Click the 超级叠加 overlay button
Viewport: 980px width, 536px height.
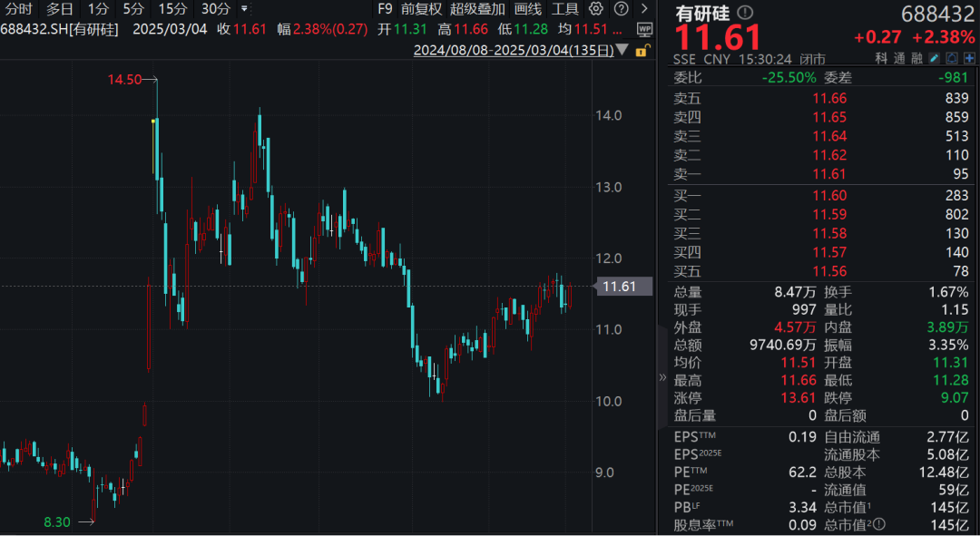point(477,9)
